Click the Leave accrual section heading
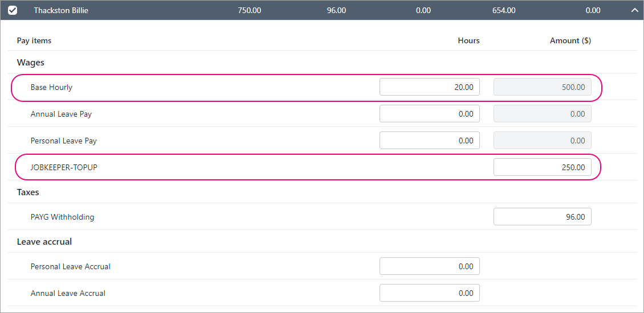644x313 pixels. click(x=44, y=242)
